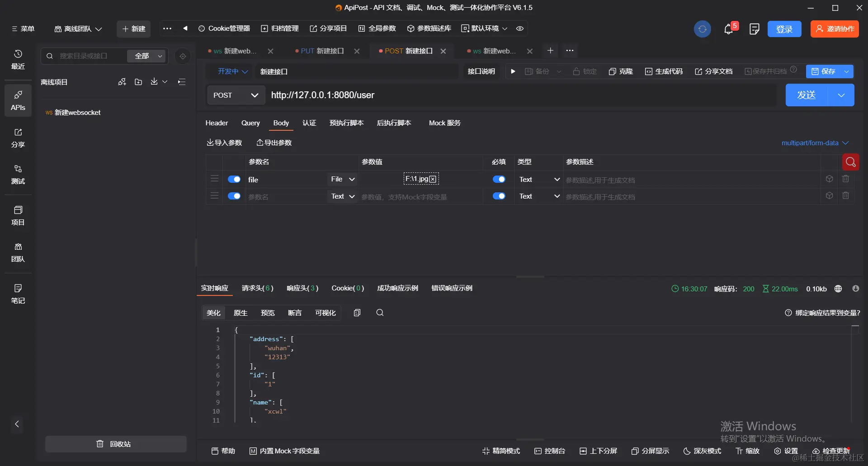Click the sync refresh circle icon

coord(702,29)
